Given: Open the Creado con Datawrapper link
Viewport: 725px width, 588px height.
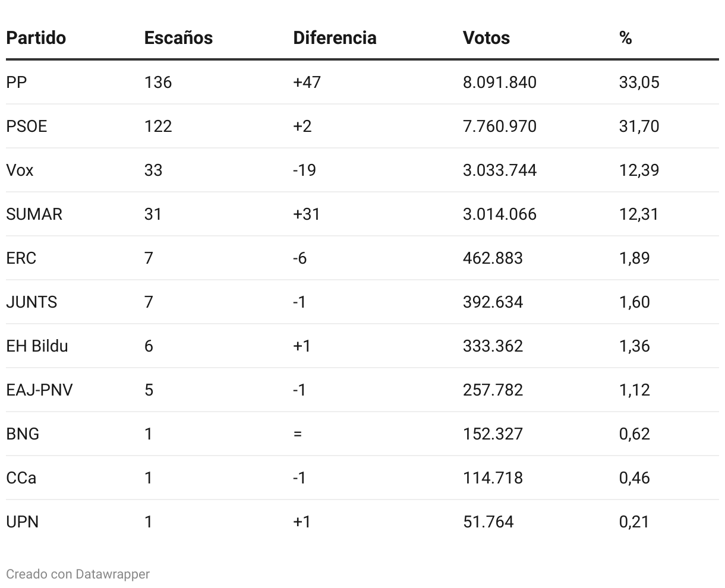Looking at the screenshot, I should (78, 574).
